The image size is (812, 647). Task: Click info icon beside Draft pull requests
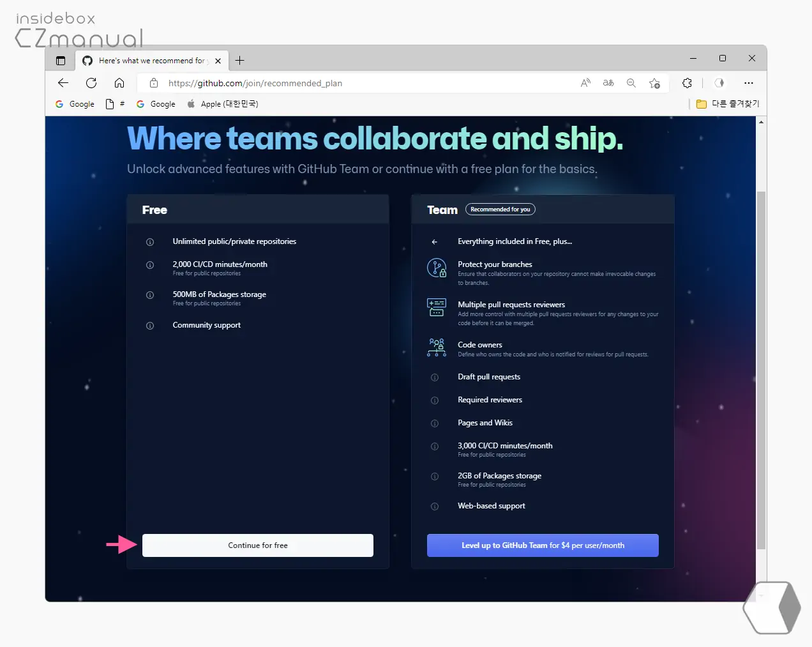435,377
